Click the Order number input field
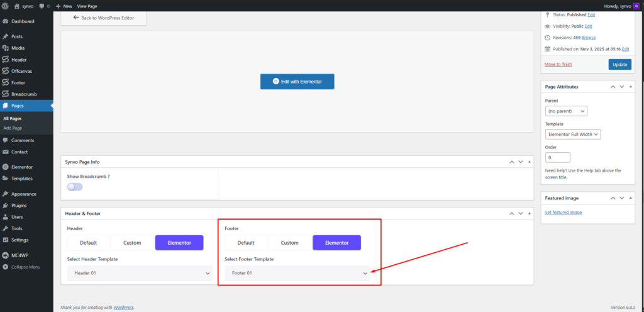644x312 pixels. tap(558, 157)
